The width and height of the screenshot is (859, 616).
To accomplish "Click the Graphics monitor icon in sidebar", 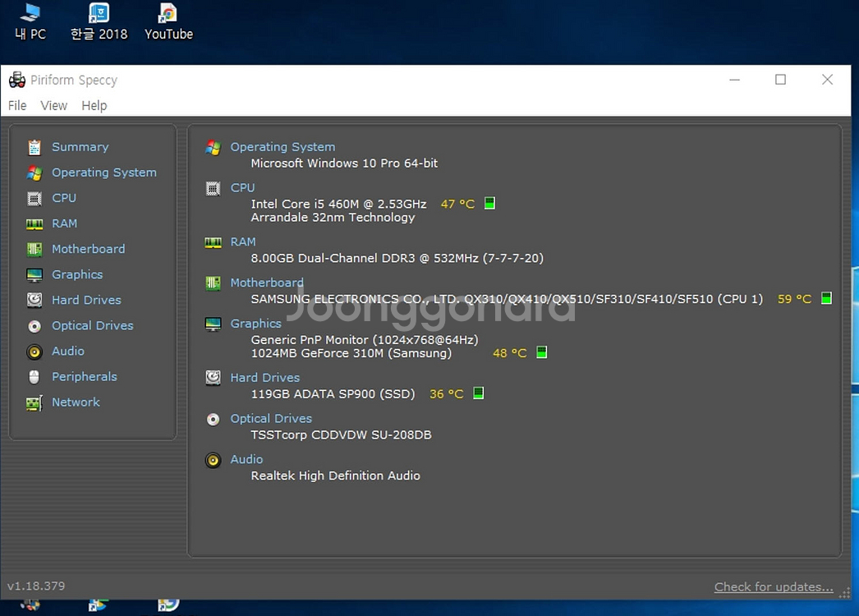I will point(34,274).
